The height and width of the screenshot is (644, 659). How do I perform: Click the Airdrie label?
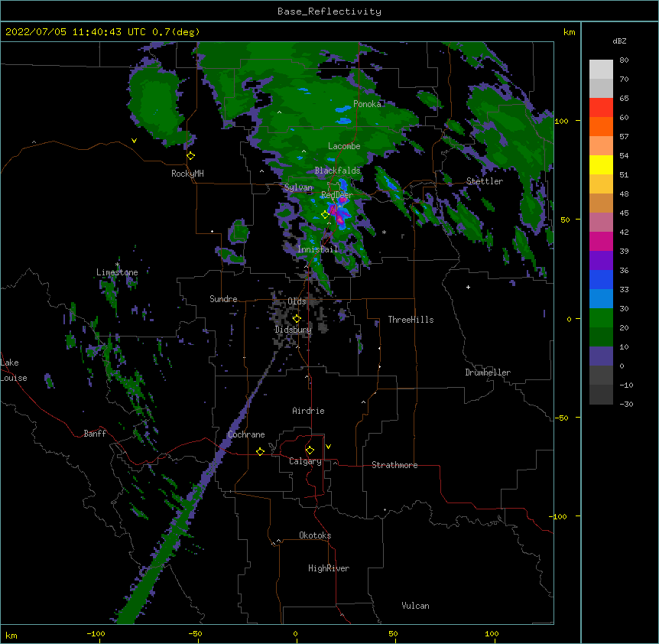coord(309,411)
